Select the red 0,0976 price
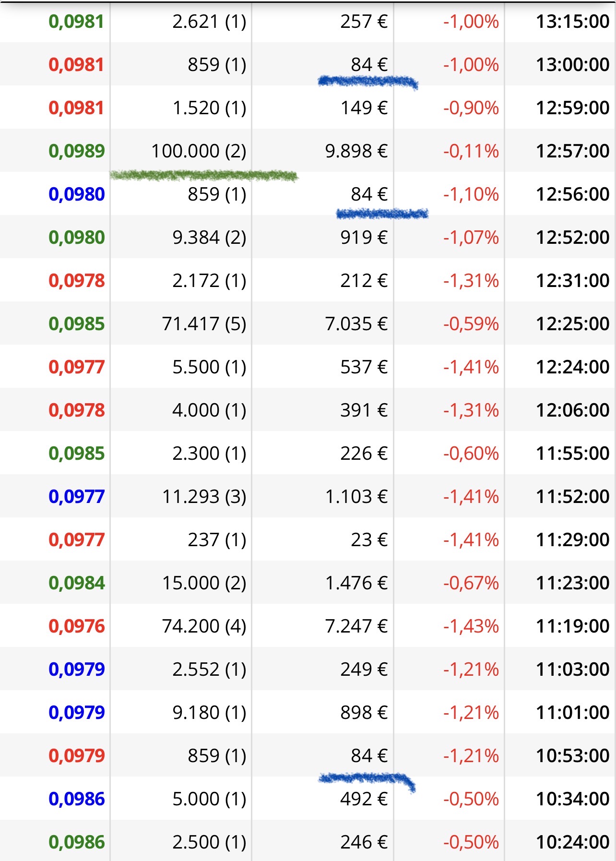Viewport: 616px width, 861px height. pos(77,626)
